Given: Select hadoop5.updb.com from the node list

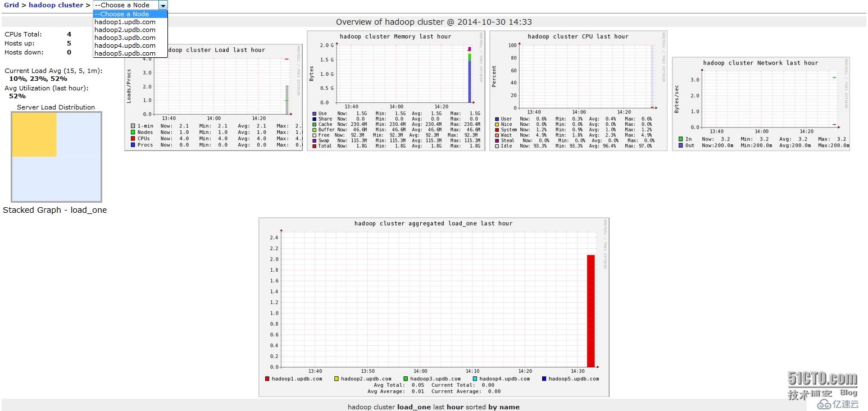Looking at the screenshot, I should point(130,53).
